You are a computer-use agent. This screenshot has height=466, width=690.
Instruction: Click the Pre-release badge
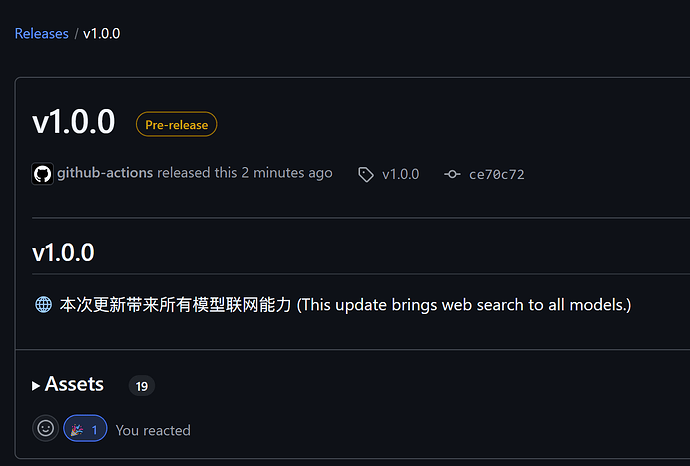click(x=176, y=125)
